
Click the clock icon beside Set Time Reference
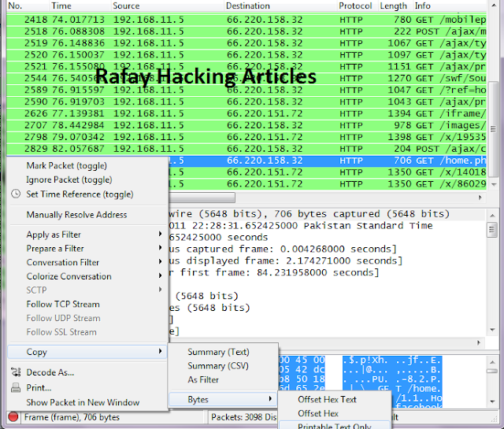pyautogui.click(x=16, y=194)
